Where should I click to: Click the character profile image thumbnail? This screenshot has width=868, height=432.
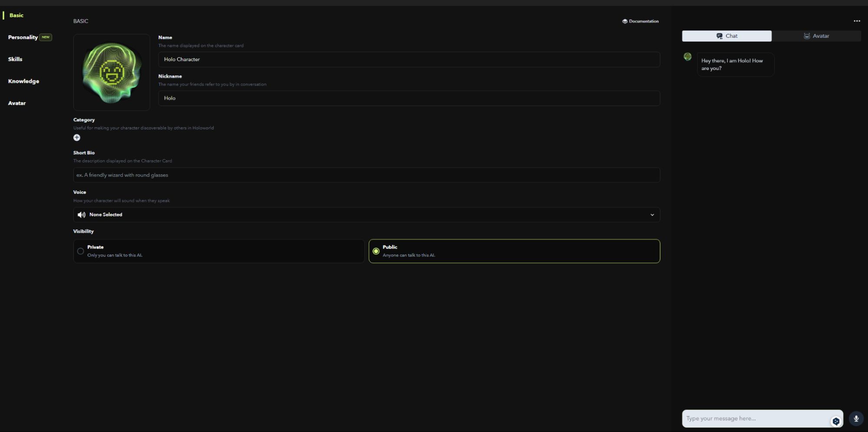tap(112, 72)
